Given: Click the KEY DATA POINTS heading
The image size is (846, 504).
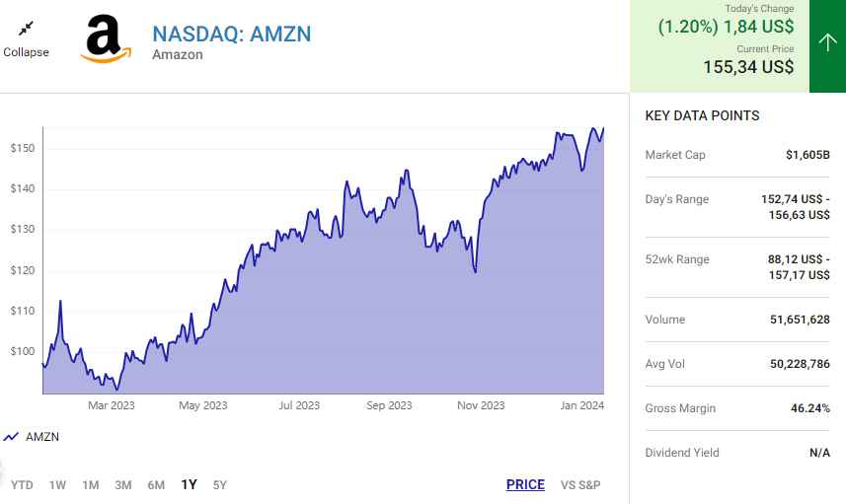Looking at the screenshot, I should pyautogui.click(x=702, y=115).
